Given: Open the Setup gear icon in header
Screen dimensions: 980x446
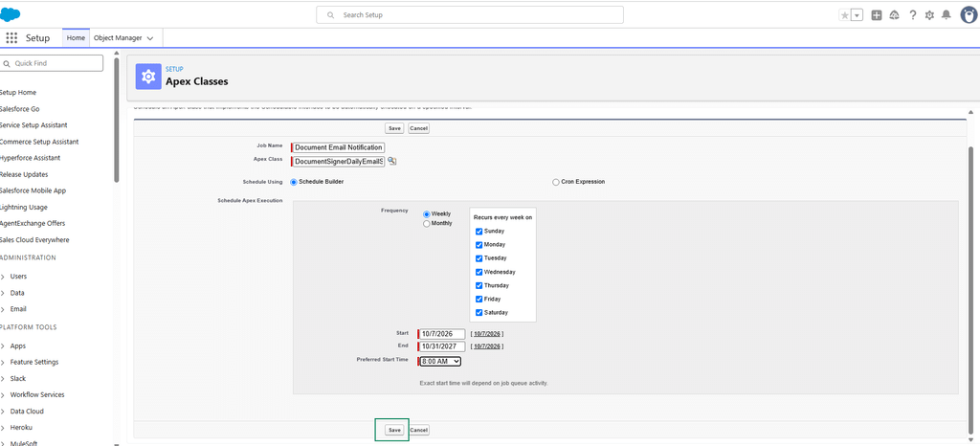Looking at the screenshot, I should pyautogui.click(x=929, y=15).
